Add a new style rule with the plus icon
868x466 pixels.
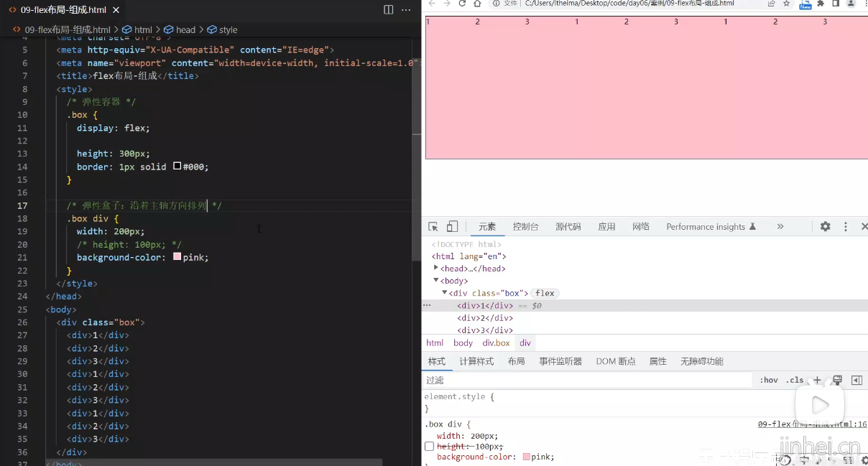pos(817,380)
